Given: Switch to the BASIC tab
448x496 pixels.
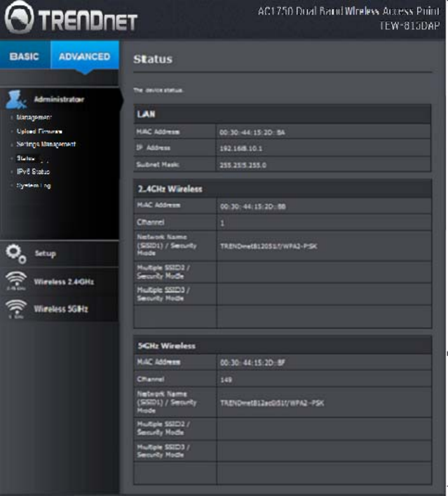Looking at the screenshot, I should click(24, 57).
